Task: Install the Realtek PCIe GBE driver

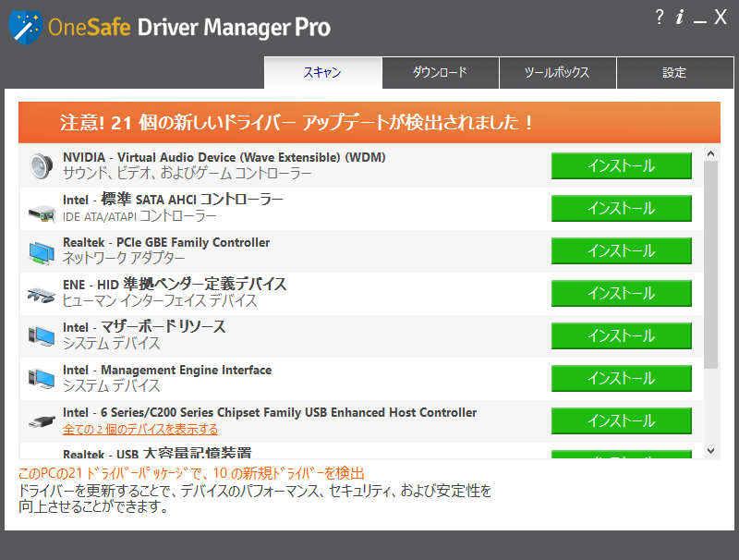Action: coord(621,250)
